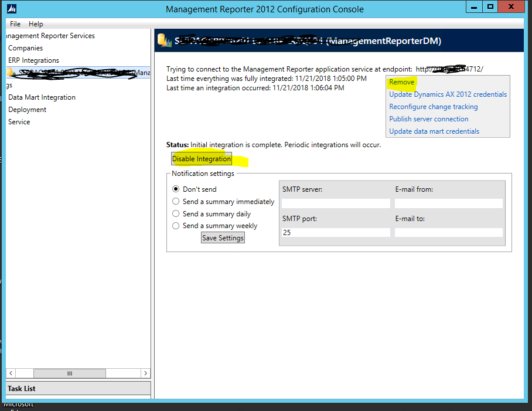Select the "Don't send" radio option

pyautogui.click(x=176, y=189)
